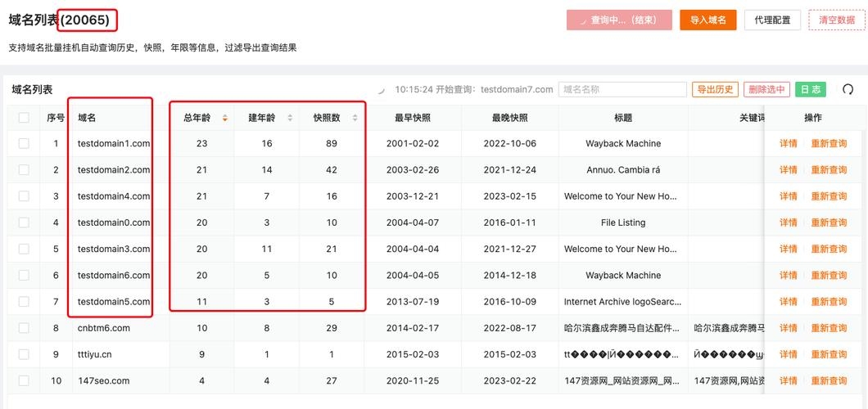
Task: Select domain cell tttiyu.cn
Action: pos(95,354)
